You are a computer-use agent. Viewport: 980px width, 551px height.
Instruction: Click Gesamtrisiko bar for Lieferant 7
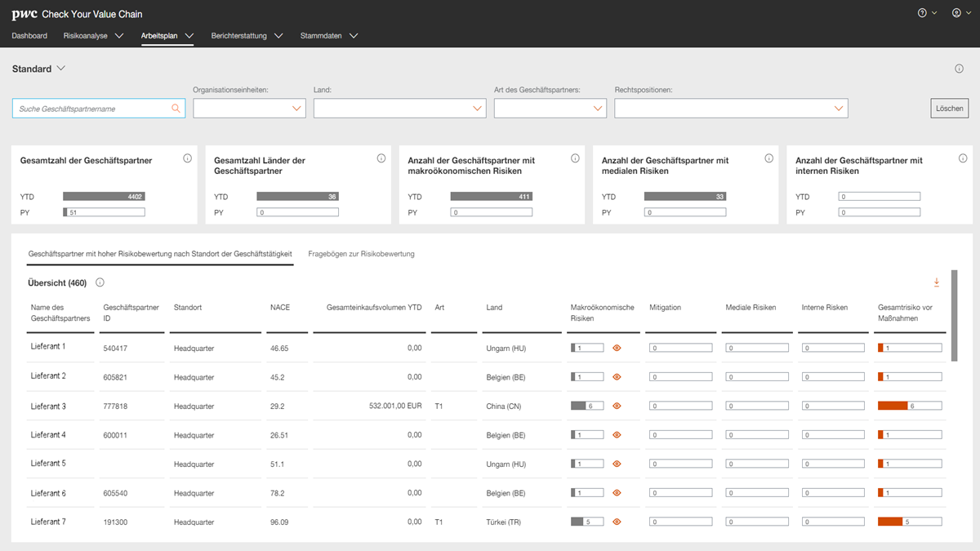(x=910, y=522)
